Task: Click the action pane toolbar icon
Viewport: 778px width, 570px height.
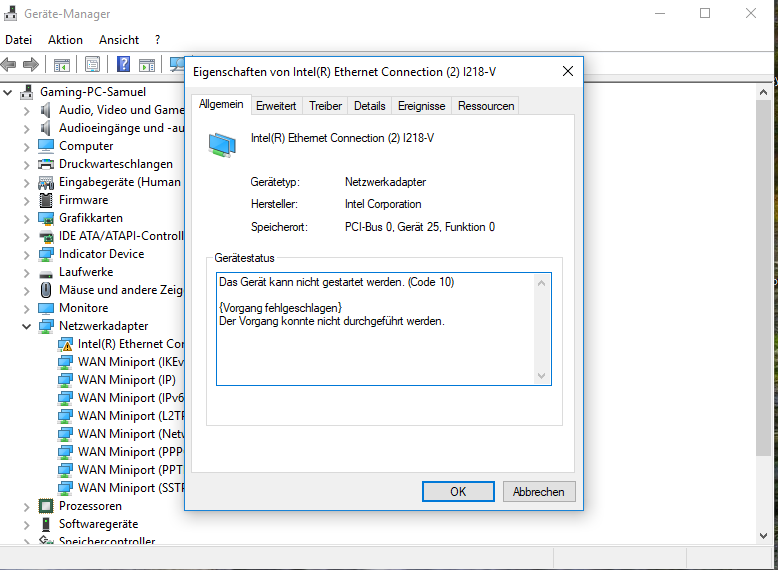Action: pyautogui.click(x=147, y=64)
